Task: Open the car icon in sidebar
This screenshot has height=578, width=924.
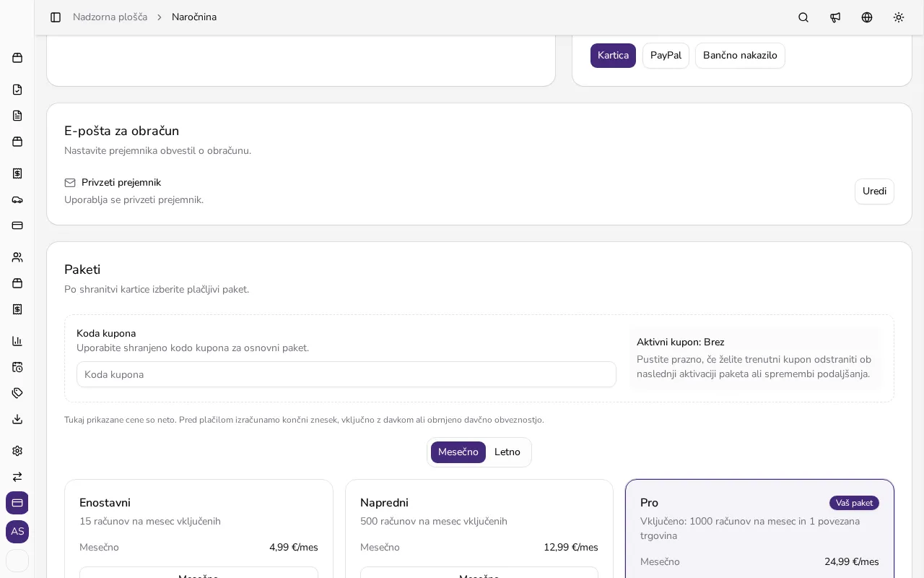Action: click(17, 199)
